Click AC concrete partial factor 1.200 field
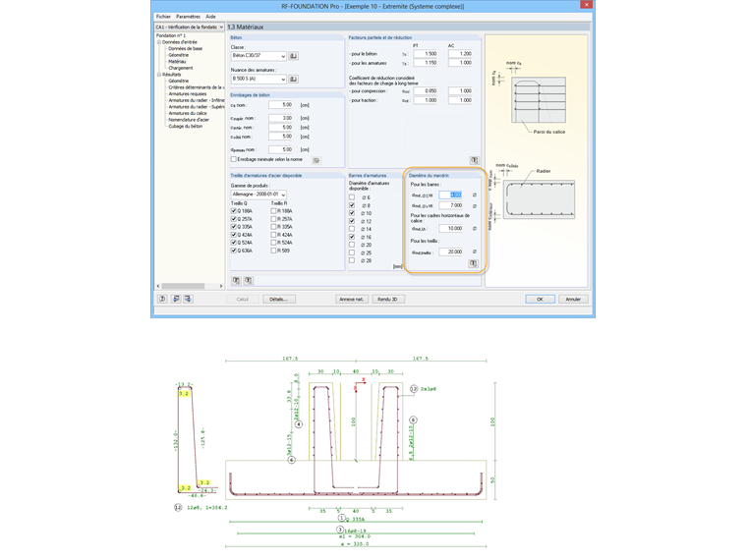Screen dimensions: 747x560 pyautogui.click(x=460, y=54)
